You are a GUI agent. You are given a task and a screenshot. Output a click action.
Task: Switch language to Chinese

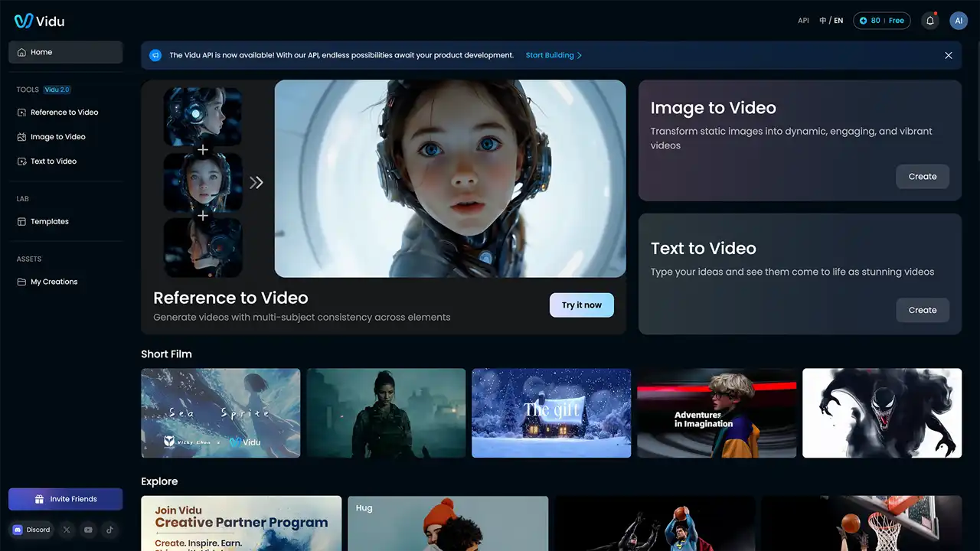822,21
